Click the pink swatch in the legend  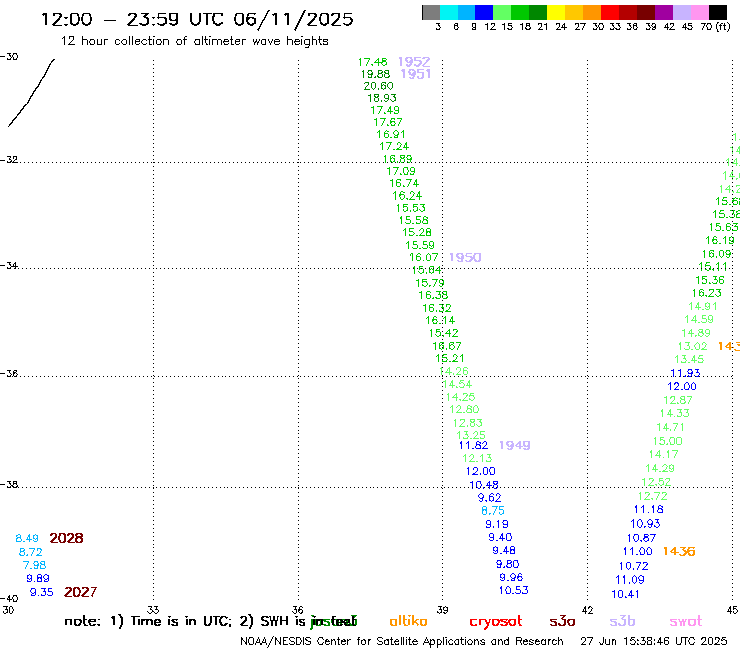[700, 12]
